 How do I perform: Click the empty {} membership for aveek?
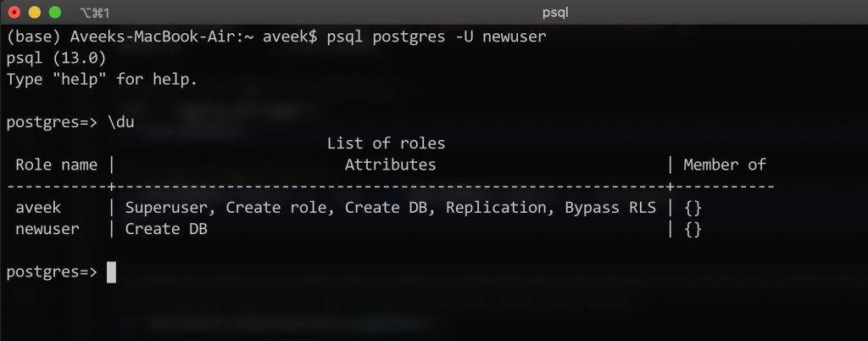click(x=693, y=208)
